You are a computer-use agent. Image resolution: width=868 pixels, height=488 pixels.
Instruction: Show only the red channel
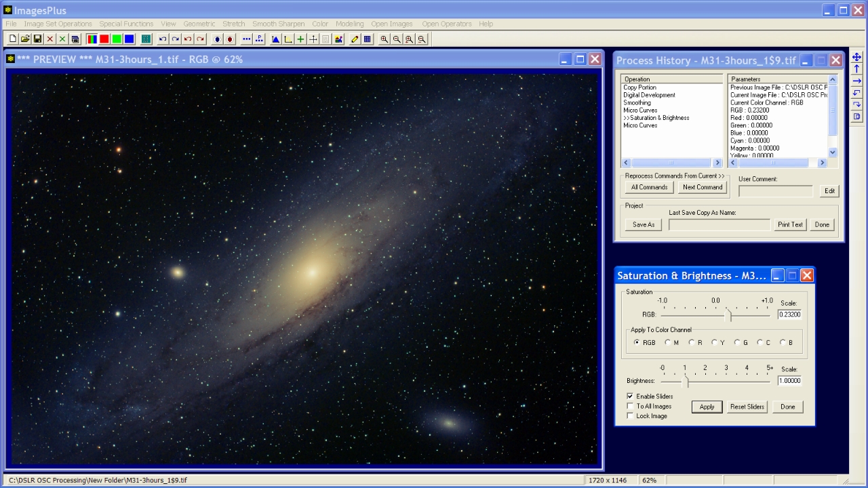(104, 39)
